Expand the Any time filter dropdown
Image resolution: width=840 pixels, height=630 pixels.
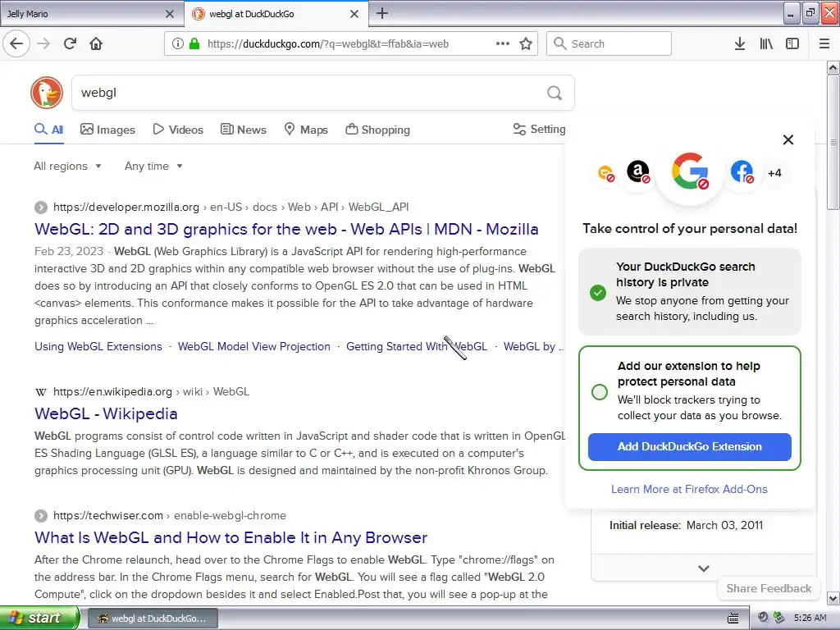(x=153, y=166)
